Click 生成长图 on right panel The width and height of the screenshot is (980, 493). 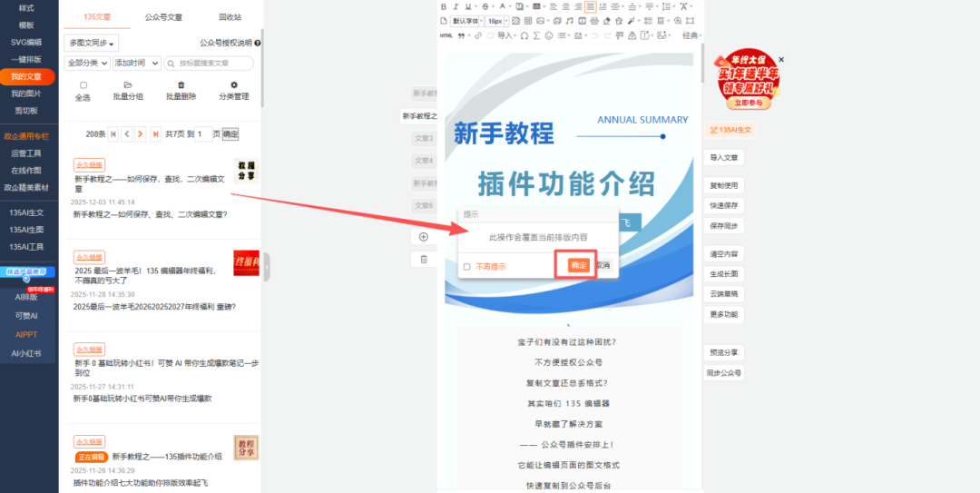tap(724, 274)
